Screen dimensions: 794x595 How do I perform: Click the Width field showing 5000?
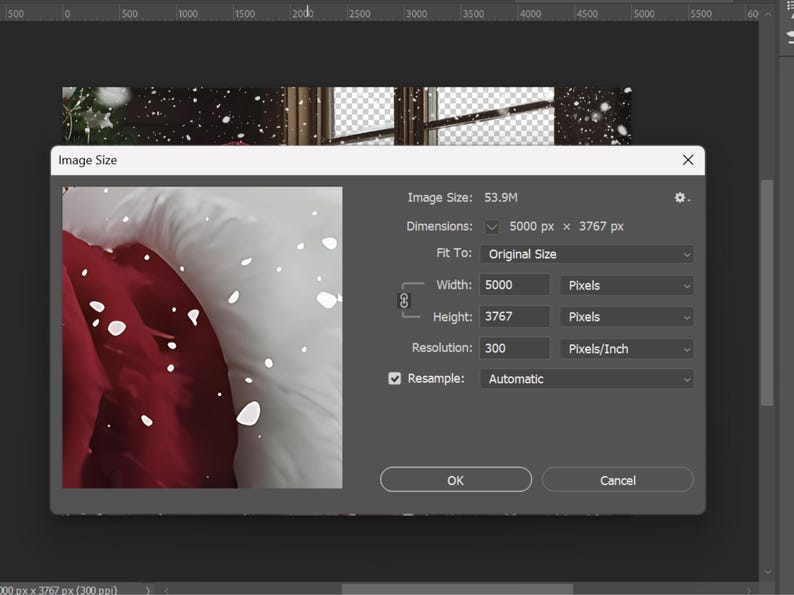[514, 285]
